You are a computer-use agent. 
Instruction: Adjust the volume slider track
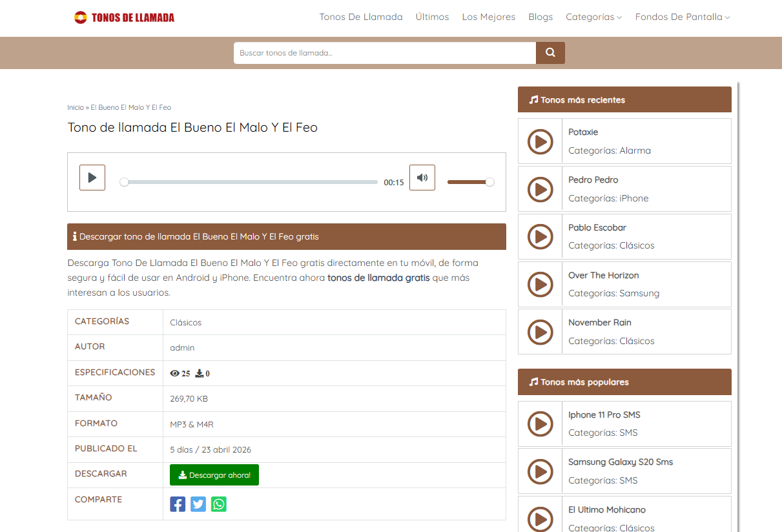(x=471, y=182)
